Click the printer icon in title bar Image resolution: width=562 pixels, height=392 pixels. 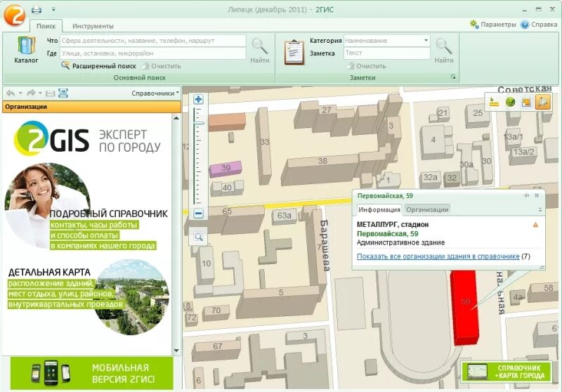(x=37, y=10)
